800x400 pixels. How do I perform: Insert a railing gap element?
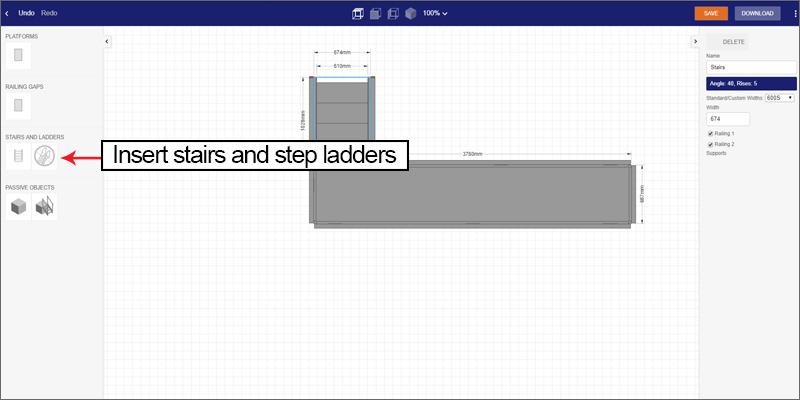click(20, 106)
